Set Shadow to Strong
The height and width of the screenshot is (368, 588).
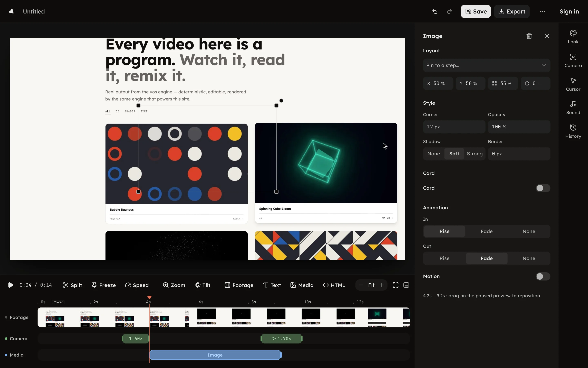point(474,154)
